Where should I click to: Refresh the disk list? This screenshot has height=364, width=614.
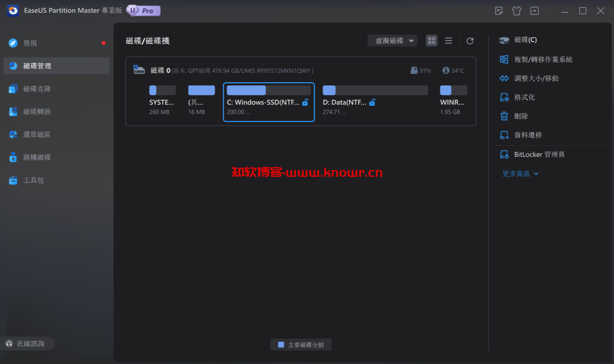470,41
